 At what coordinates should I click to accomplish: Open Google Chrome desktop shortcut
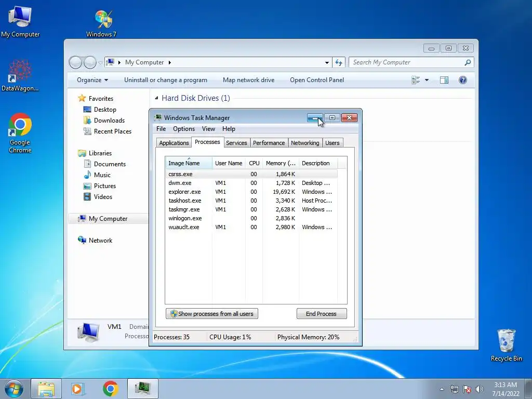click(x=20, y=133)
